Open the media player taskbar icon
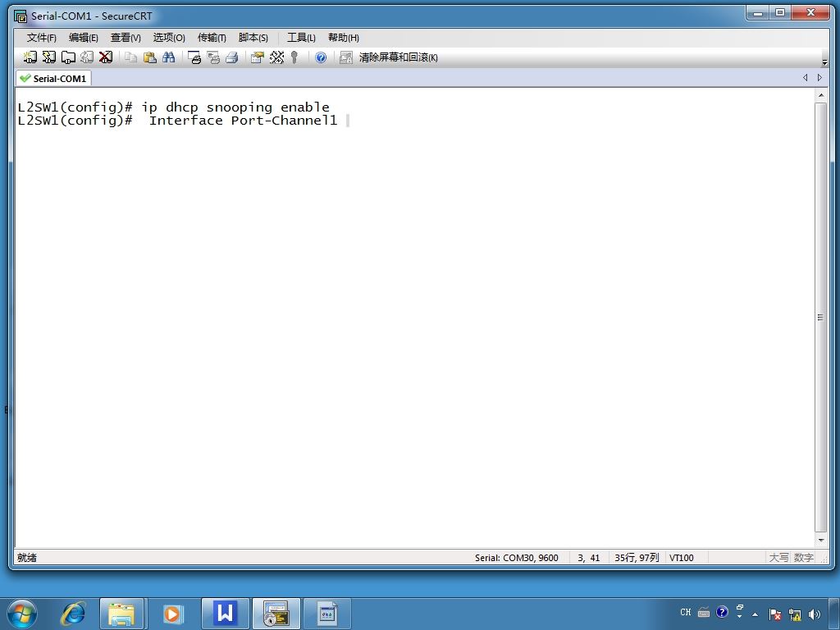Screen dimensions: 840x630 (x=172, y=614)
